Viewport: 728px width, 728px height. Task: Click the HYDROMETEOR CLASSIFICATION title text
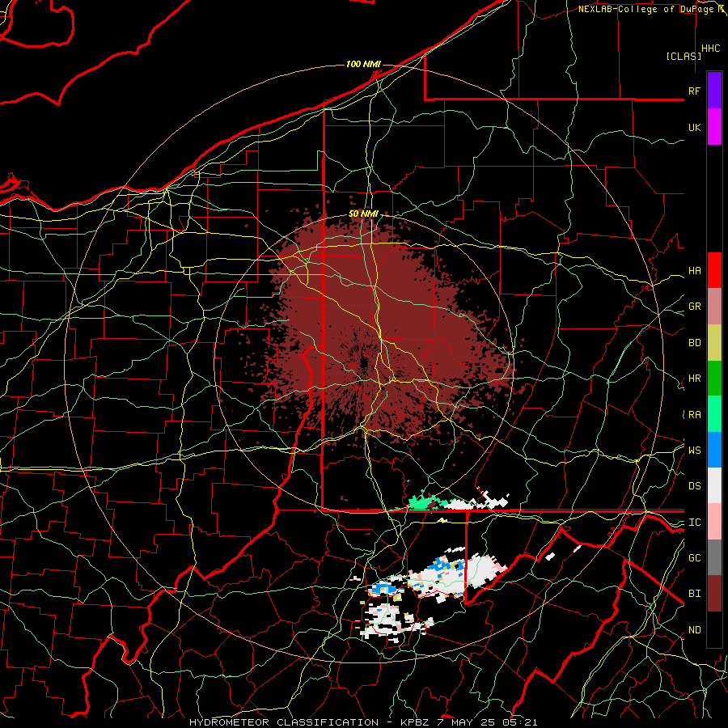[284, 722]
